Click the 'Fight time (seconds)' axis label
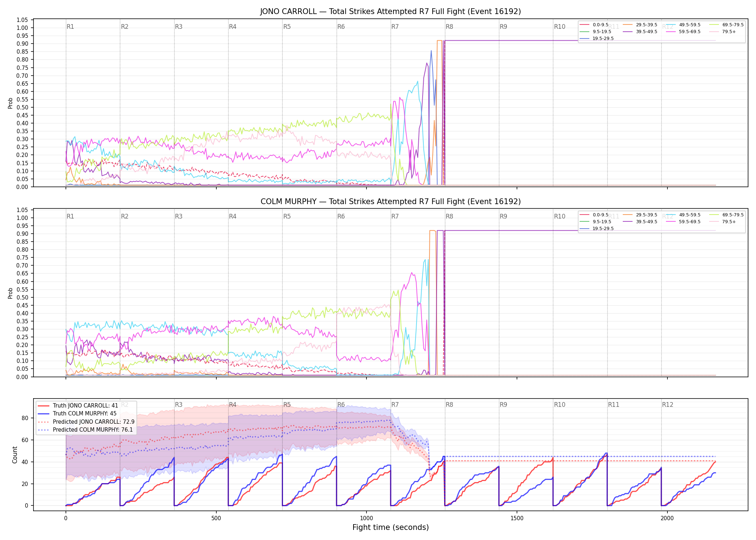756x540 pixels. click(x=391, y=528)
